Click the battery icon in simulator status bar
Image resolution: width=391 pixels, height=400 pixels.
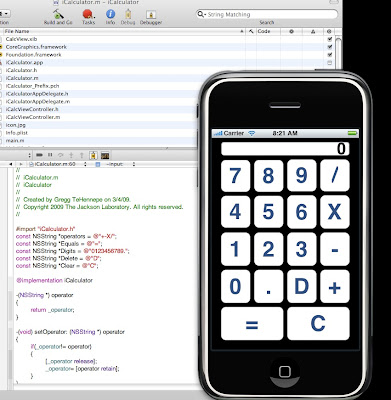352,133
